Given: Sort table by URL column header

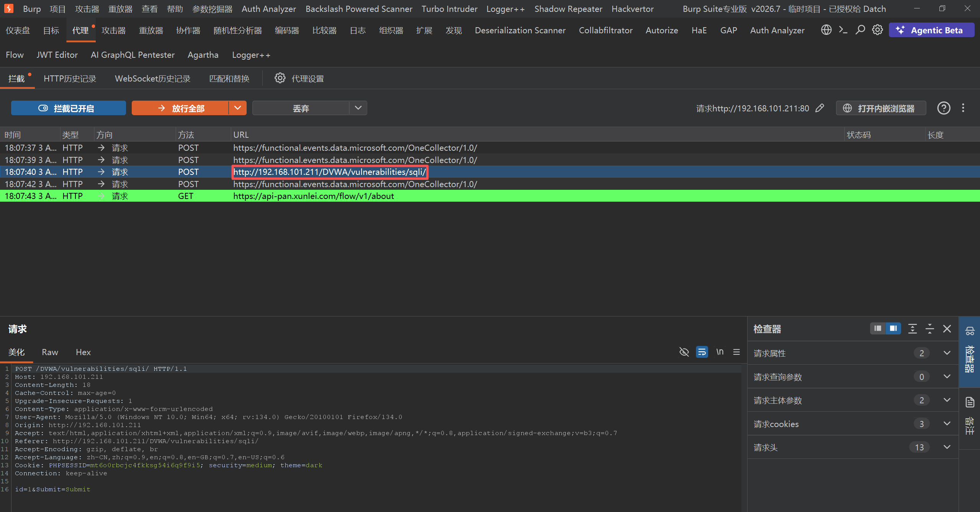Looking at the screenshot, I should point(537,135).
